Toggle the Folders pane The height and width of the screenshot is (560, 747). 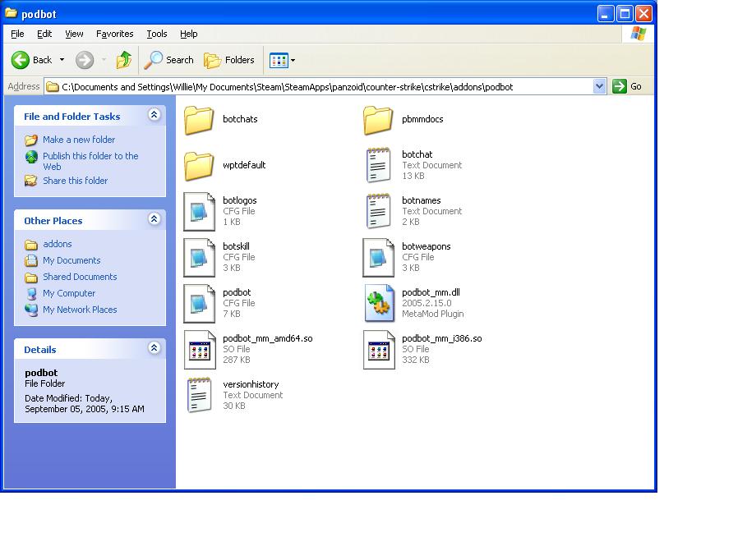point(229,60)
